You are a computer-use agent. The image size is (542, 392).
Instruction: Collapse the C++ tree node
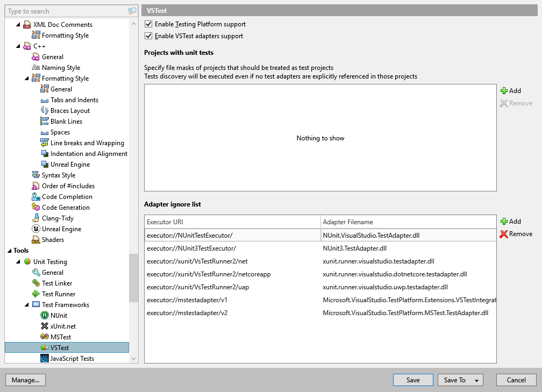[18, 46]
